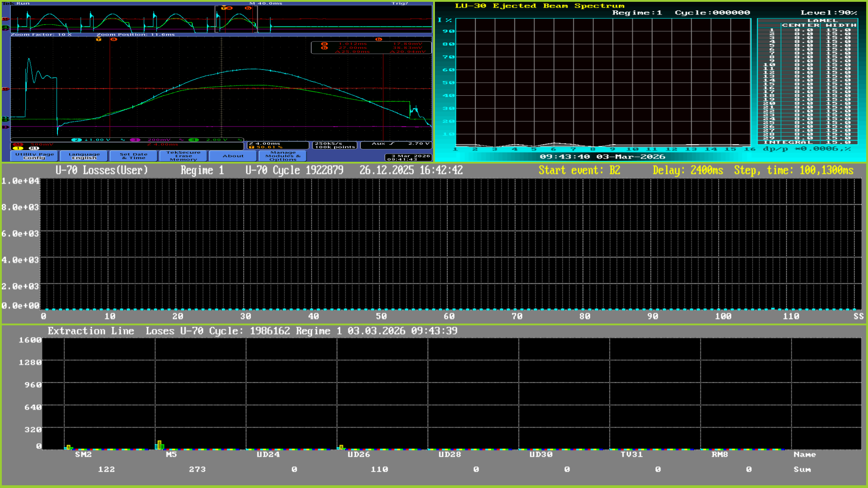
Task: Open Manage Modules & Options
Action: coord(283,156)
